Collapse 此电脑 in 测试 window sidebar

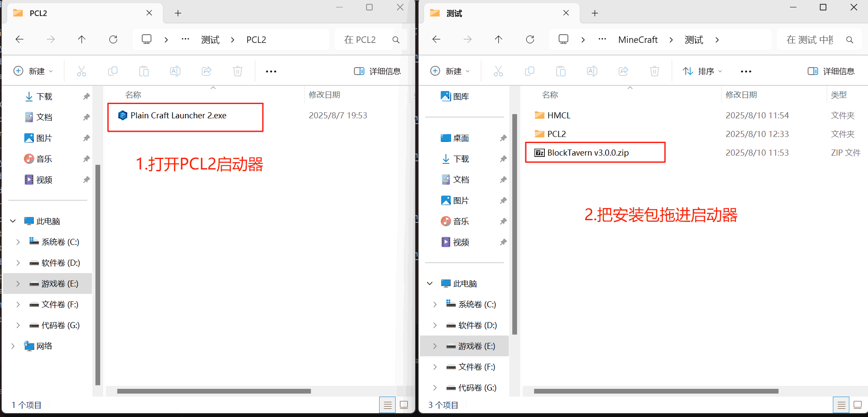pos(430,283)
